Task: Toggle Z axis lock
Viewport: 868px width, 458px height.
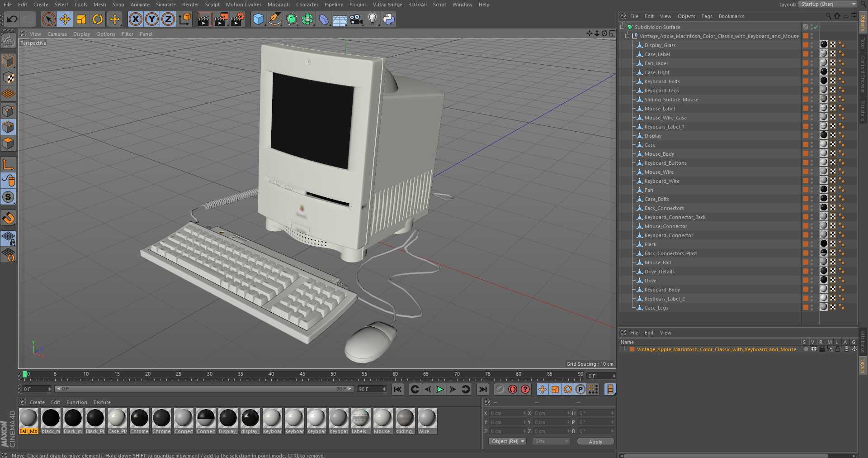Action: coord(168,19)
